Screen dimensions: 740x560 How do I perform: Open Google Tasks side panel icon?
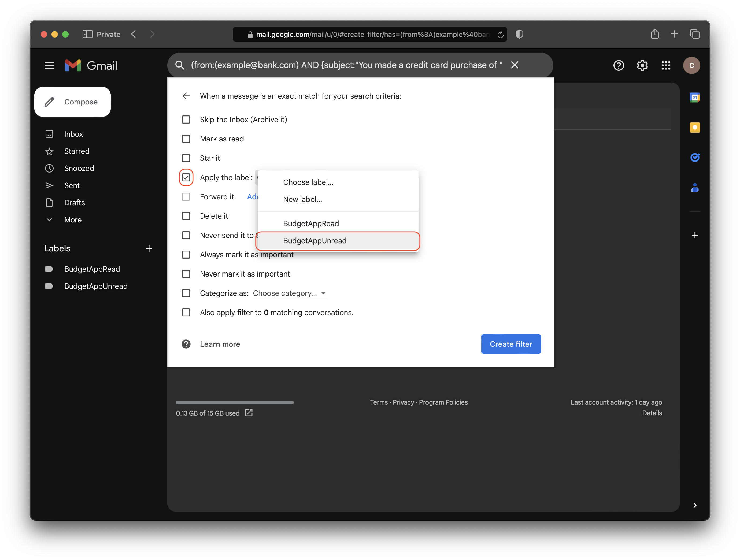[694, 157]
